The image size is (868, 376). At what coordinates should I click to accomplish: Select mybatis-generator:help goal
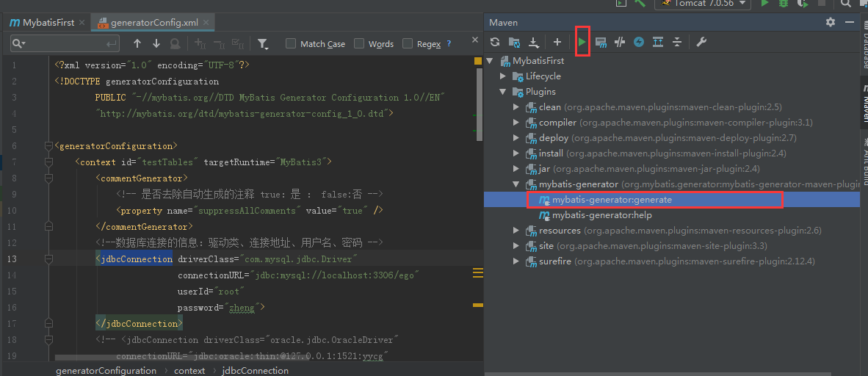pyautogui.click(x=601, y=215)
